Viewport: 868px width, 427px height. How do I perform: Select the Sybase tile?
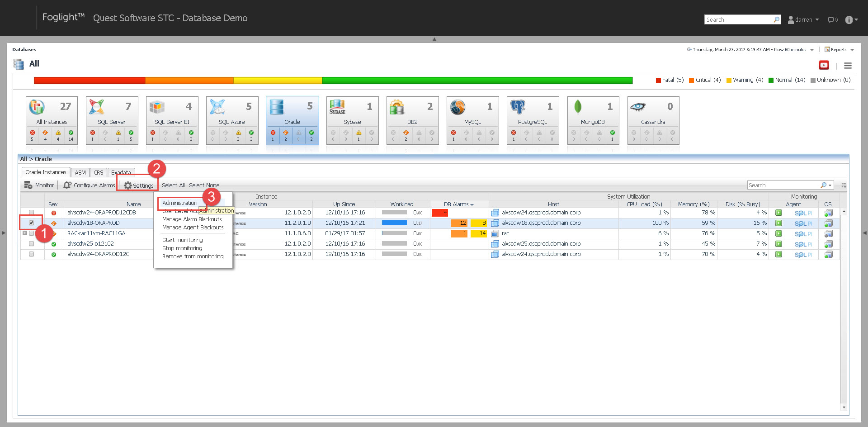point(352,120)
